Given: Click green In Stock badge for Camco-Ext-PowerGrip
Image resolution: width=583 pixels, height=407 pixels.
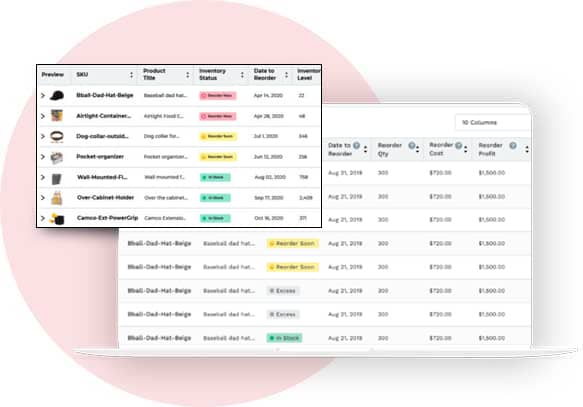Looking at the screenshot, I should click(215, 218).
